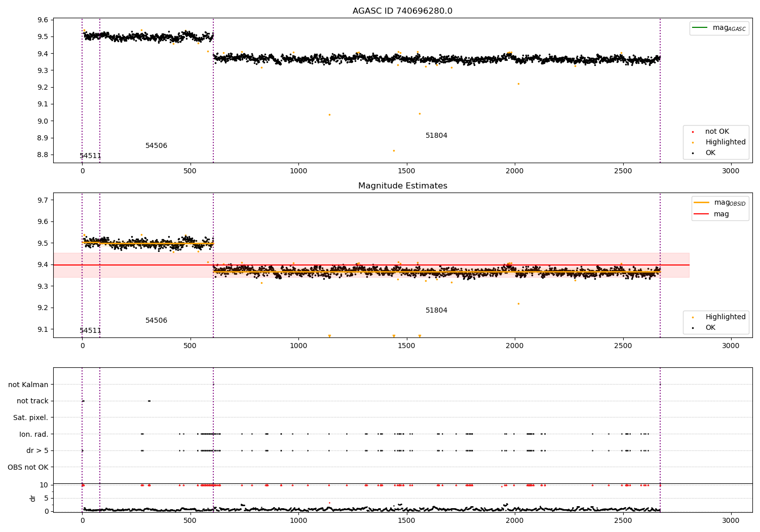This screenshot has width=760, height=532.
Task: Click y-axis tick '9.7' in middle plot
Action: (43, 200)
